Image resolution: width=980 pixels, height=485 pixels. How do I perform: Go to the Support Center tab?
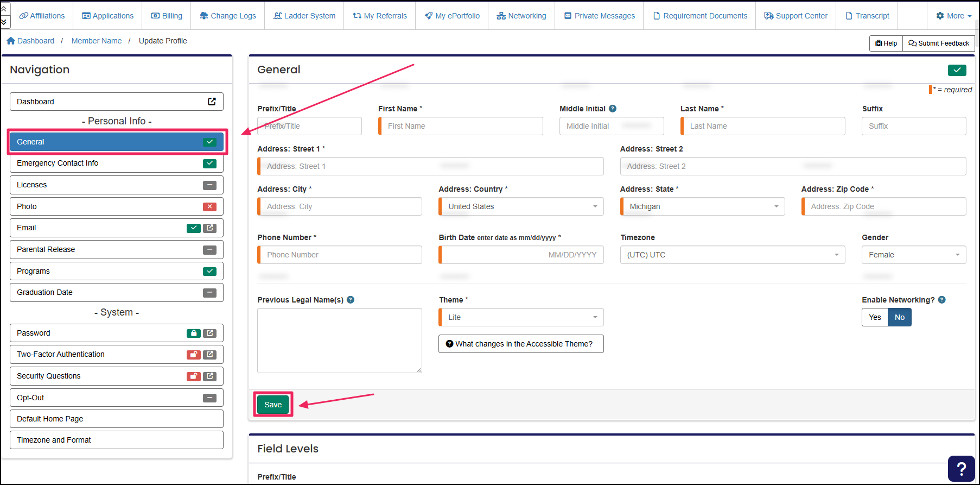(796, 16)
